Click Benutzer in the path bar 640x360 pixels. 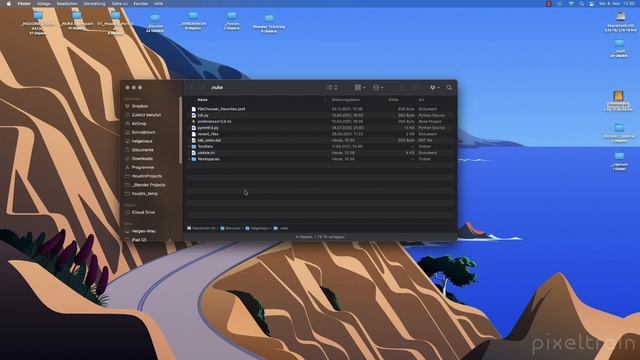tap(231, 228)
